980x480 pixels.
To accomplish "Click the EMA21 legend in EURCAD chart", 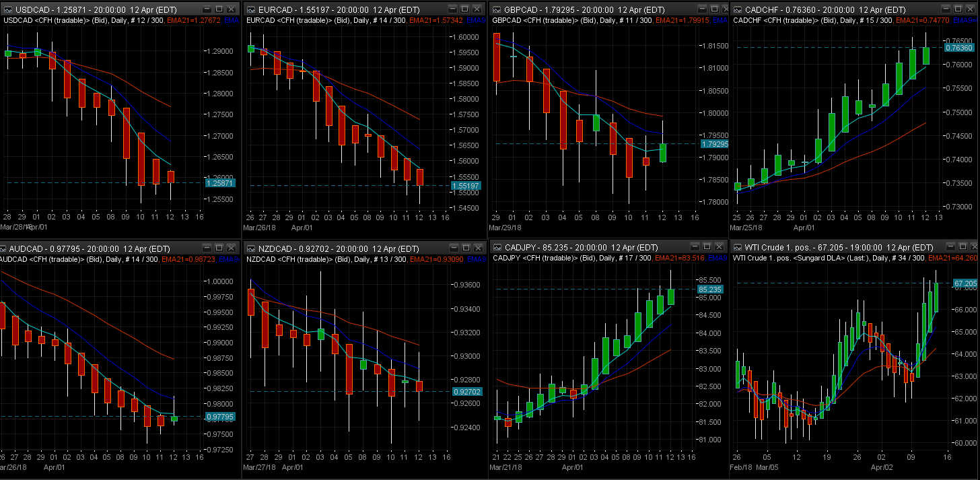I will pos(437,21).
